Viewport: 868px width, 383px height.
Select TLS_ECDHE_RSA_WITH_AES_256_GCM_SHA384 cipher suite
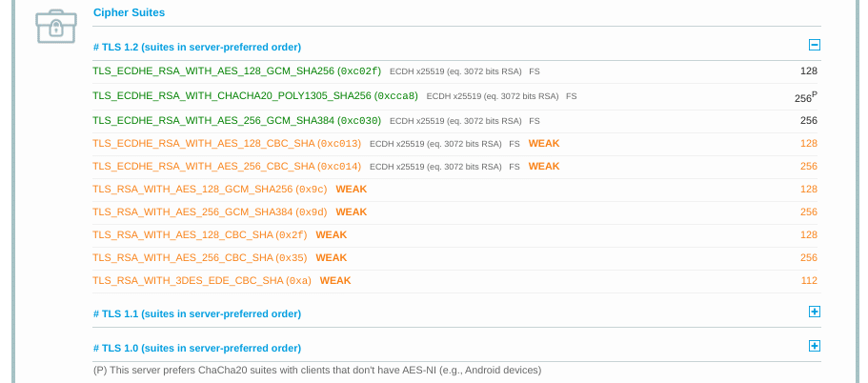tap(236, 121)
